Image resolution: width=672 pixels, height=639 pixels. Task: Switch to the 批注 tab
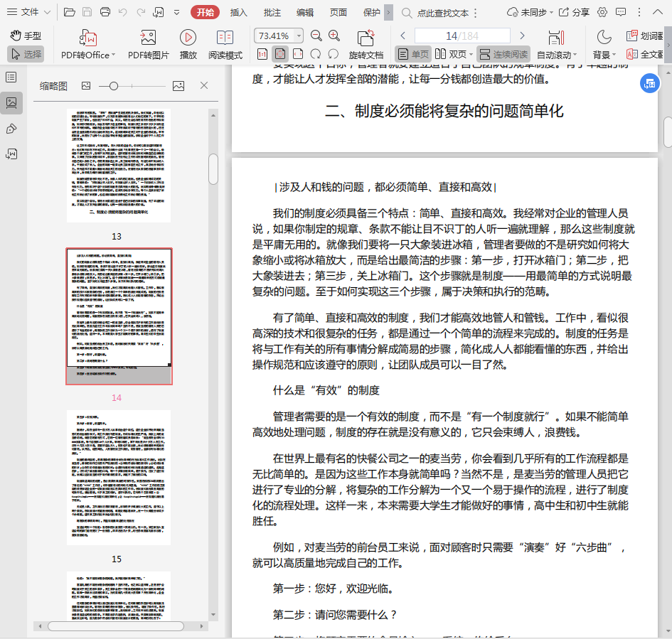(x=272, y=12)
